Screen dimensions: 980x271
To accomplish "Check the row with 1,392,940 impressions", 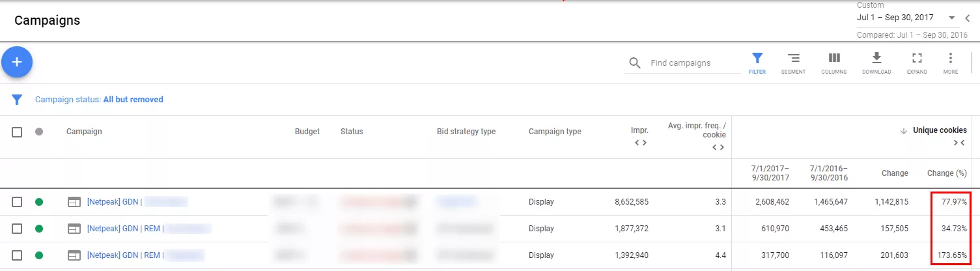I will [17, 255].
